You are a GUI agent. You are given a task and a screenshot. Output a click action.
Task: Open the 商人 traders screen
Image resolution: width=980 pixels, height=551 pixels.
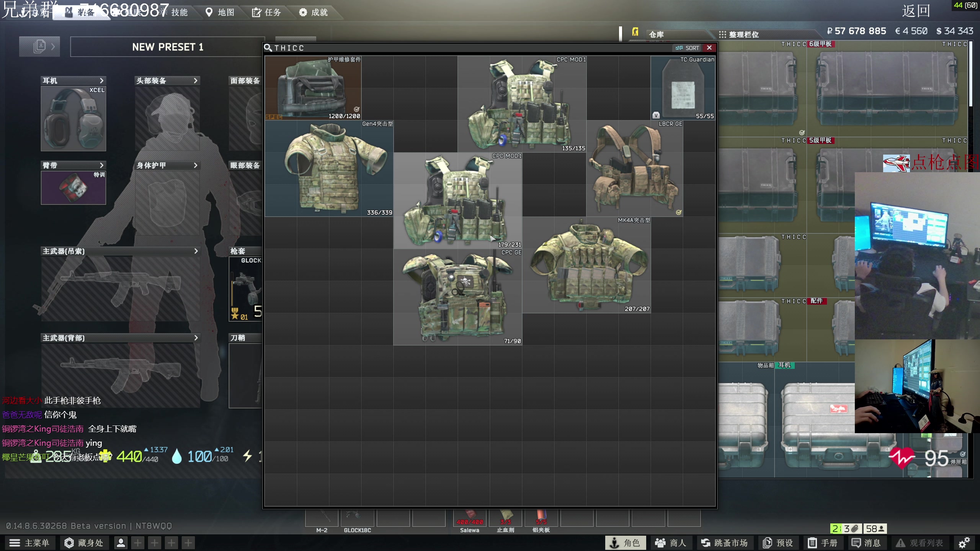click(x=671, y=543)
